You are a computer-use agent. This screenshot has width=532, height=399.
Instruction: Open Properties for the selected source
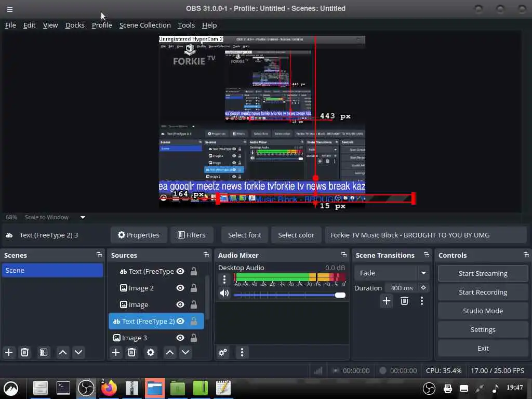coord(139,235)
